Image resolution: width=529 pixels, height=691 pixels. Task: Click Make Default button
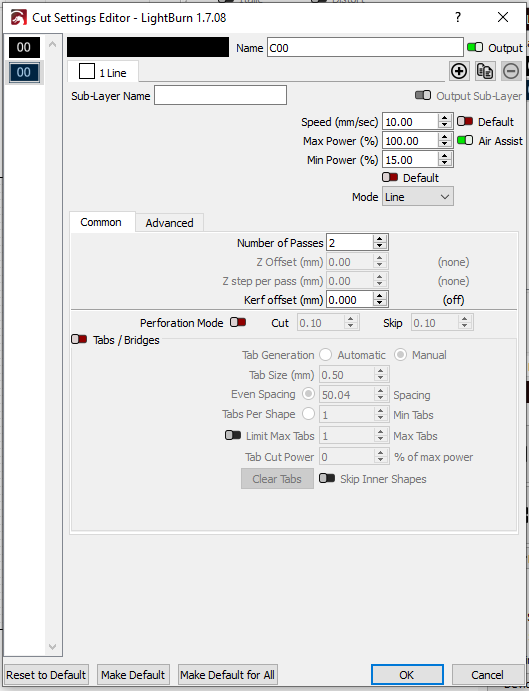click(x=133, y=675)
